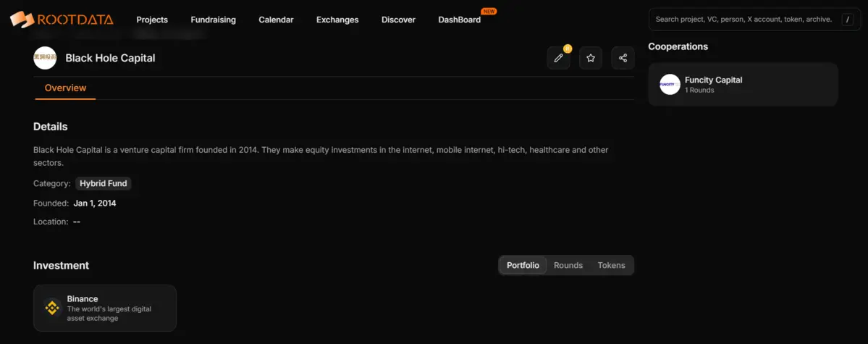Switch to the Rounds view
Image resolution: width=868 pixels, height=344 pixels.
[x=568, y=265]
